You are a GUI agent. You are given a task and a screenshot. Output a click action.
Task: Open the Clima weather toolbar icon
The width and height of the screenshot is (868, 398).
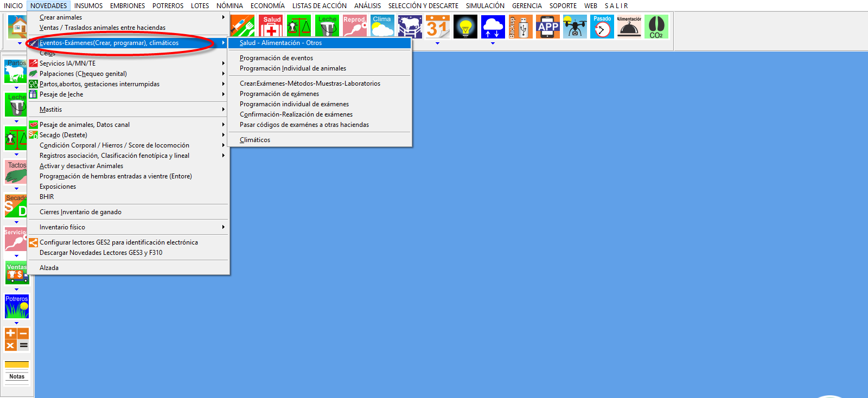(x=382, y=27)
